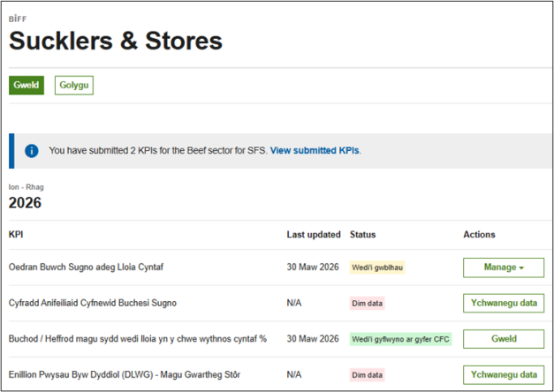Select Oedran Buwch Sugno adeg Lloia Cyntaf KPI
This screenshot has width=554, height=392.
[x=86, y=268]
